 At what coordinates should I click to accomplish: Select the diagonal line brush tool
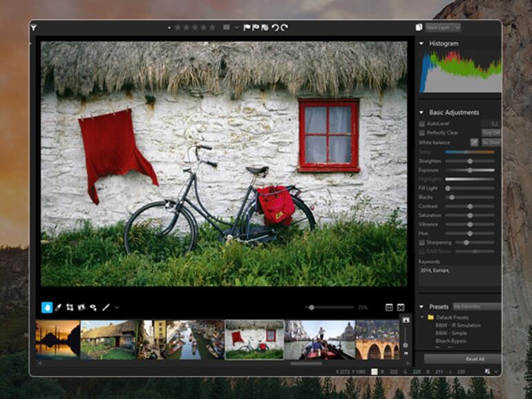pyautogui.click(x=106, y=307)
